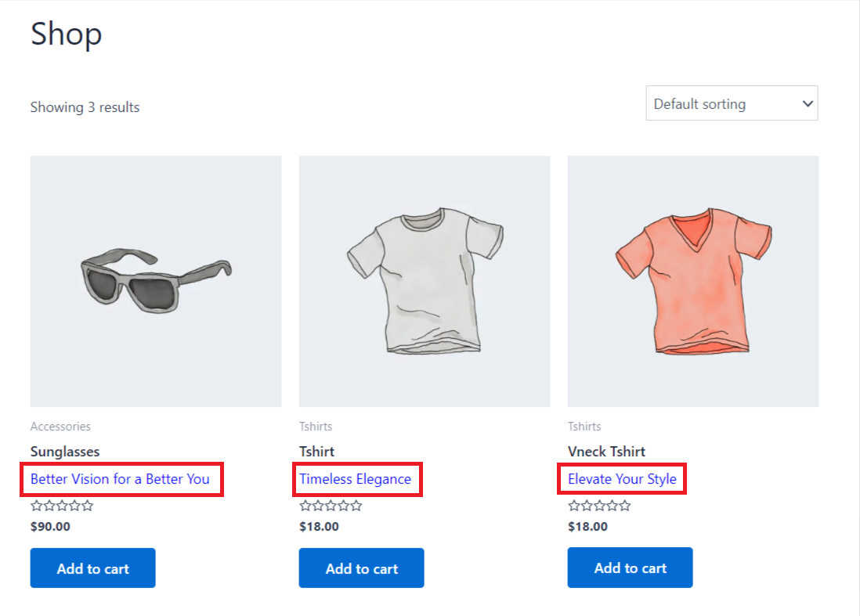Viewport: 860px width, 616px height.
Task: Click the third star rating for Vneck Tshirt
Action: pyautogui.click(x=598, y=505)
